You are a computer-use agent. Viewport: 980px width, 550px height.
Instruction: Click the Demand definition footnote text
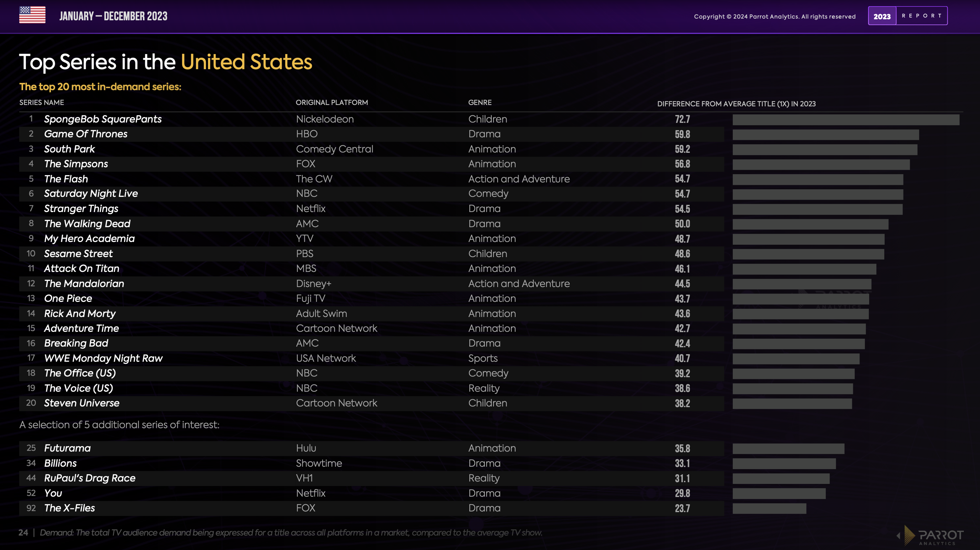click(x=291, y=533)
